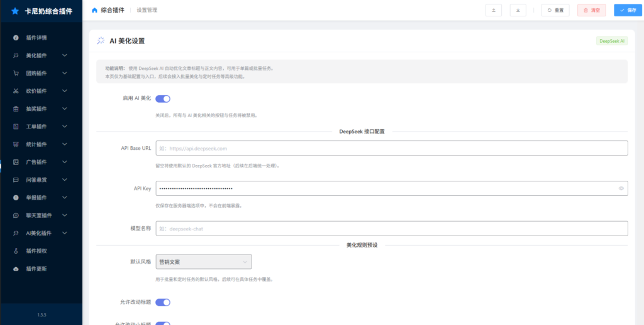The height and width of the screenshot is (325, 644).
Task: Switch to the 设置管理 breadcrumb tab
Action: pos(147,10)
